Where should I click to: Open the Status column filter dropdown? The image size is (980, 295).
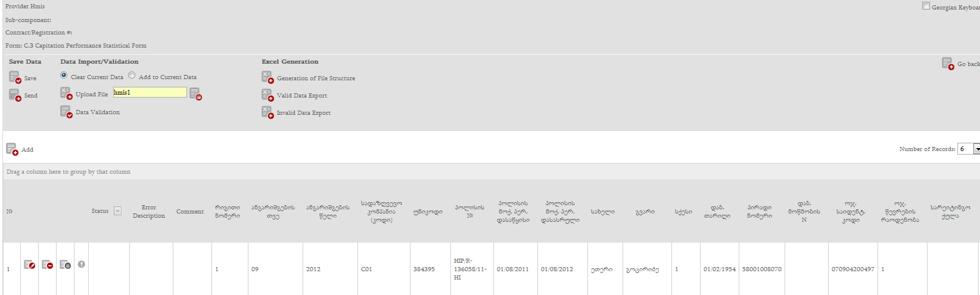[x=117, y=211]
